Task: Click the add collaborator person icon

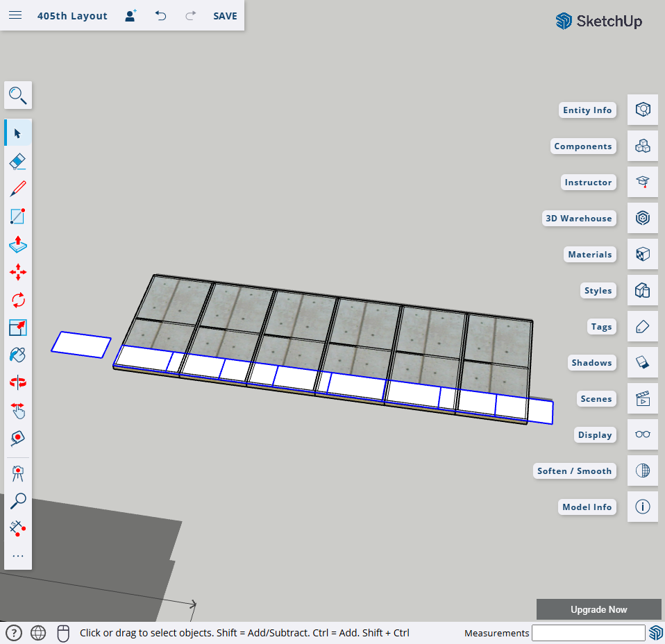Action: 131,16
